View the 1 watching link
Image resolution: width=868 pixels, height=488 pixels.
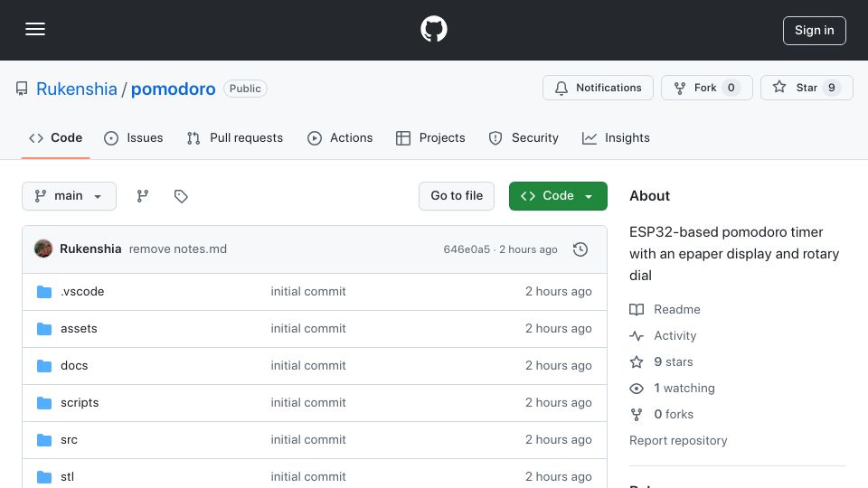pyautogui.click(x=684, y=389)
